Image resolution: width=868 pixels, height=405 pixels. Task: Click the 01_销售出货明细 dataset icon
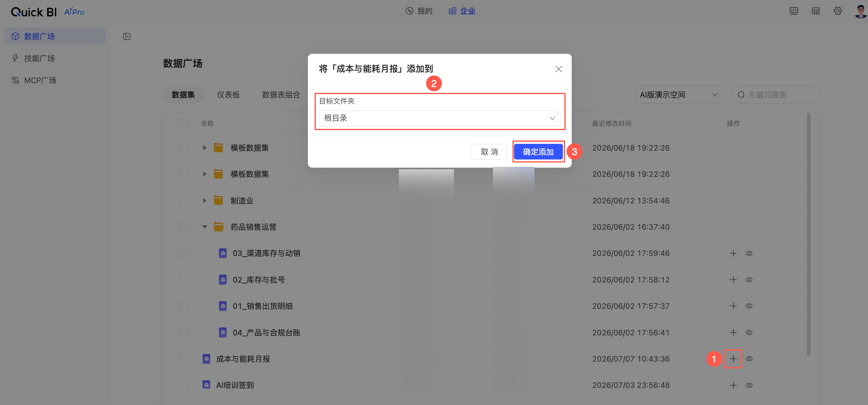pos(223,306)
